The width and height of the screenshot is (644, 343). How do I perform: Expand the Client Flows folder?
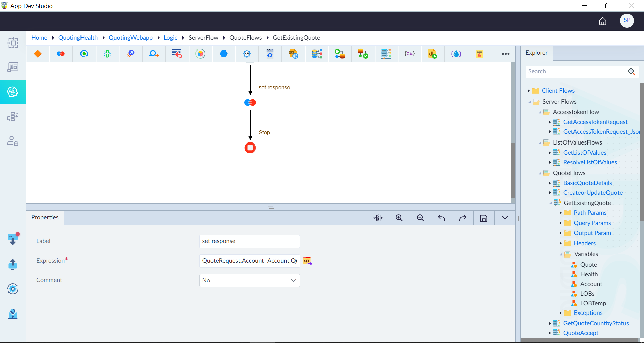coord(529,91)
